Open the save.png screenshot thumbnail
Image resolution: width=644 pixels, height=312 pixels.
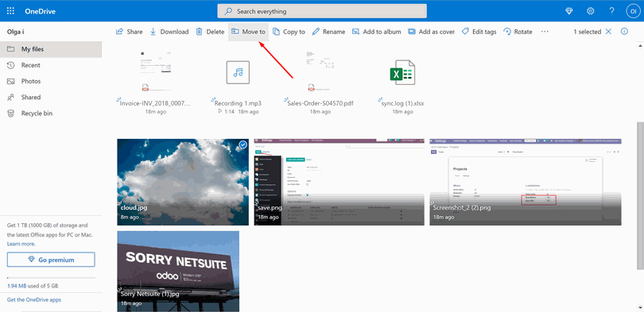coord(339,182)
